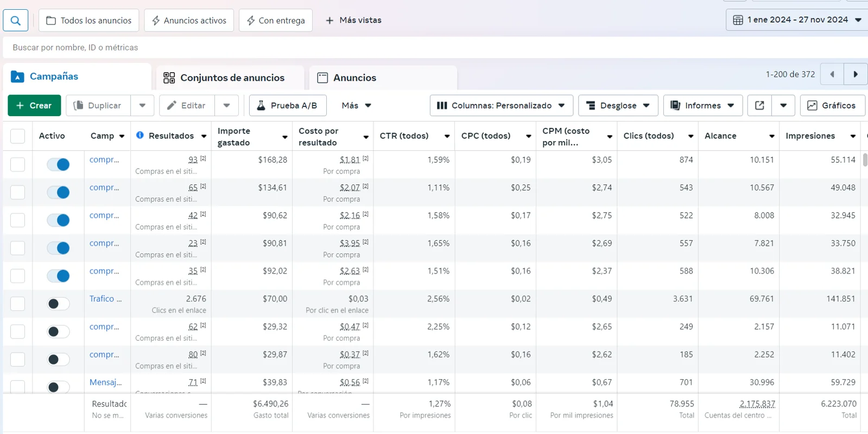Click the info icon beside Resultados

click(140, 135)
